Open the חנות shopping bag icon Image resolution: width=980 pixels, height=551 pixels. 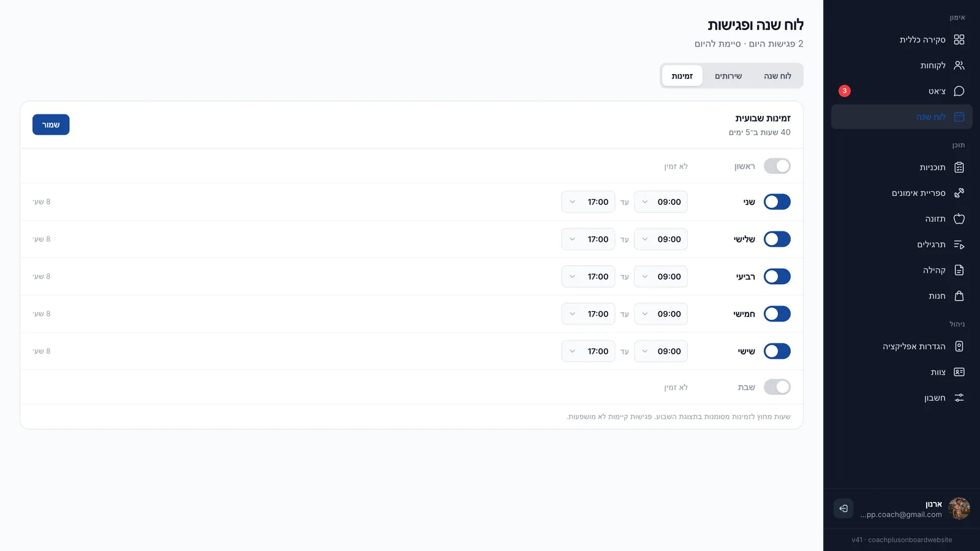coord(959,296)
